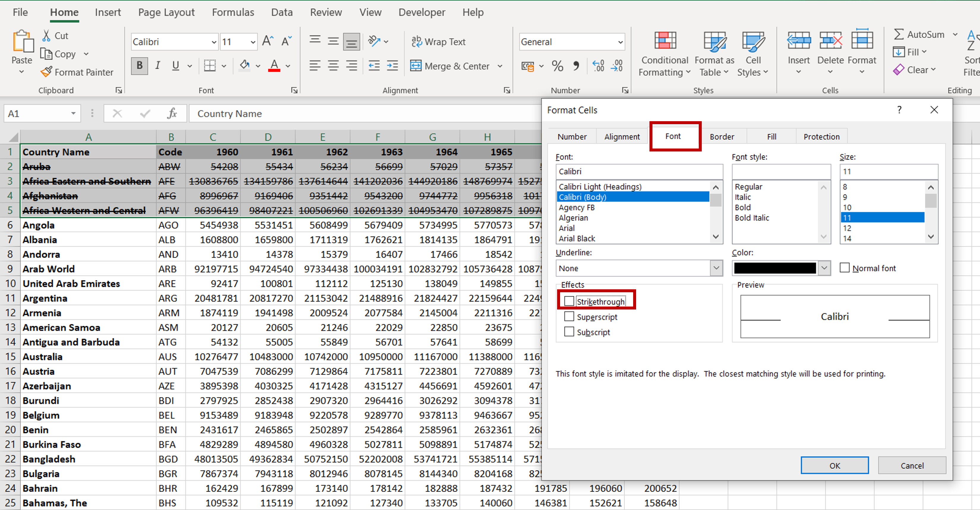The image size is (980, 510).
Task: Click the Accounting Number Format icon
Action: [x=527, y=66]
